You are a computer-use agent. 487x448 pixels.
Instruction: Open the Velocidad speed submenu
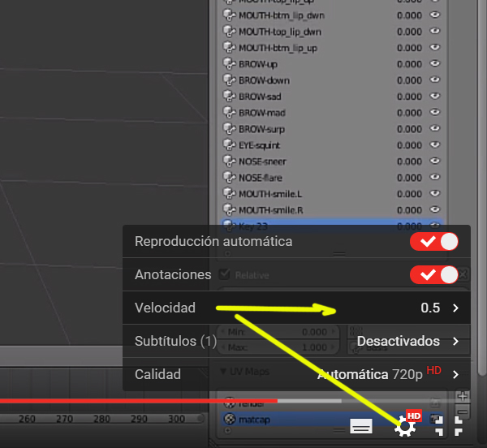tap(296, 308)
